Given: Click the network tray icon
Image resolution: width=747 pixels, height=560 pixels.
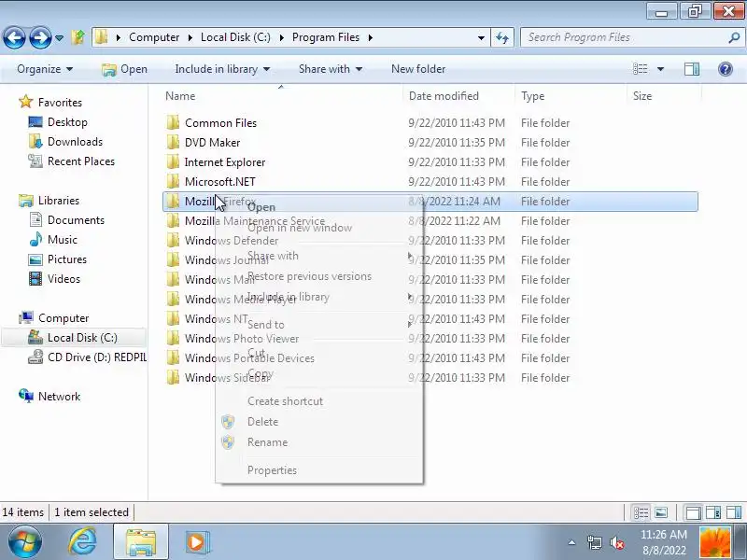Looking at the screenshot, I should (x=594, y=542).
